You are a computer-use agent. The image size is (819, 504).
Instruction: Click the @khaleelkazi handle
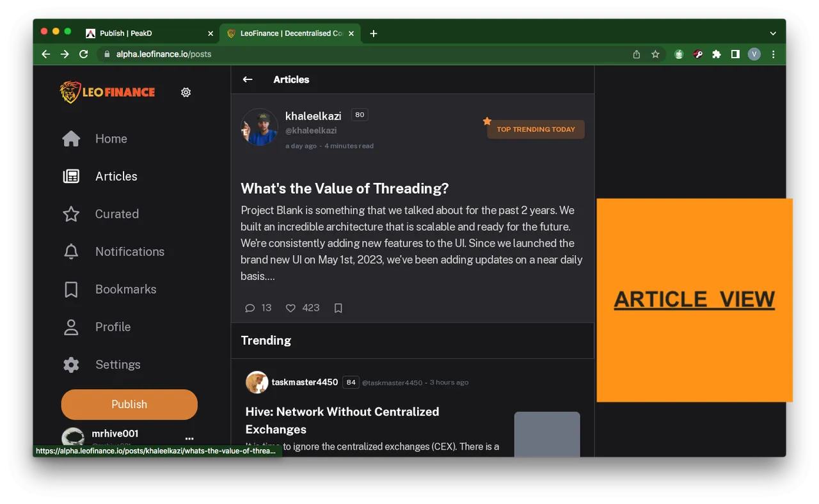[x=311, y=130]
